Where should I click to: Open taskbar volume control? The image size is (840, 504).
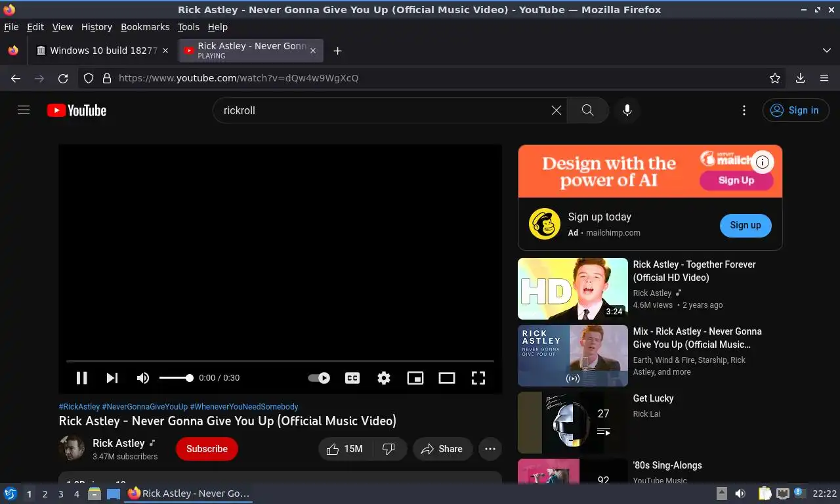point(740,493)
